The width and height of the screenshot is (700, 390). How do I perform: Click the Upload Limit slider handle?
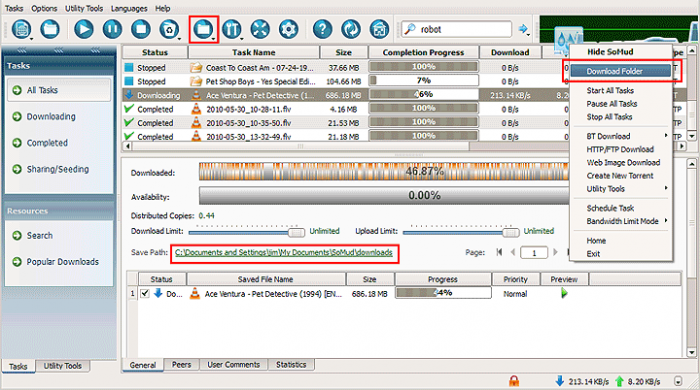point(510,232)
